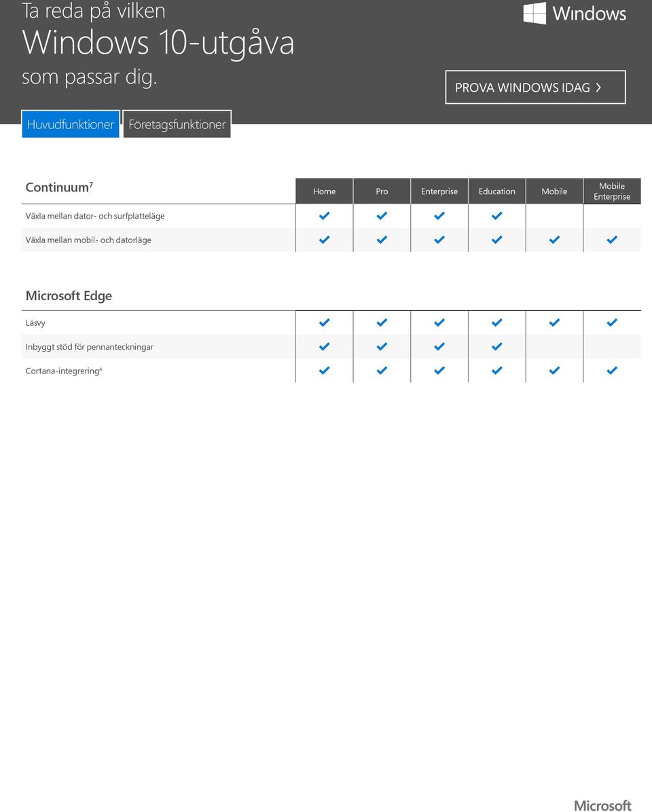652x812 pixels.
Task: Click Mobile checkmark in Läsvy row
Action: click(x=554, y=322)
